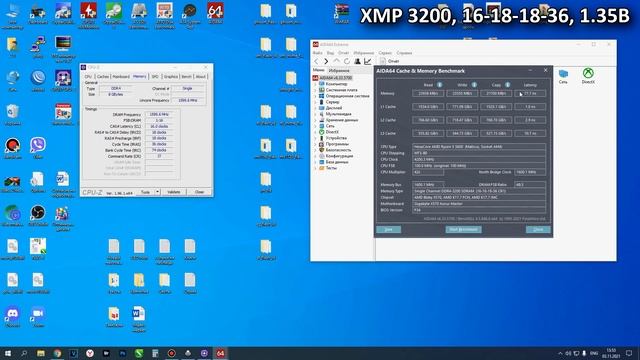The width and height of the screenshot is (640, 360).
Task: Switch to the Graphics tab in CPU-Z
Action: [x=171, y=77]
